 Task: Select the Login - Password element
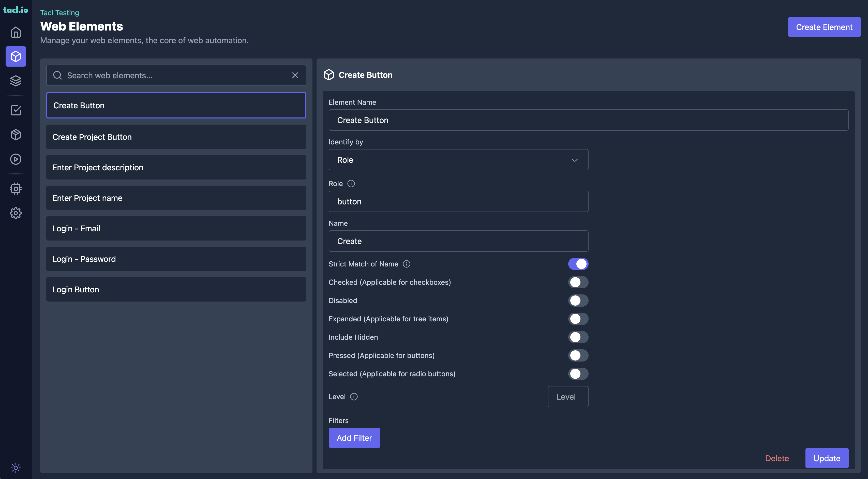coord(176,259)
